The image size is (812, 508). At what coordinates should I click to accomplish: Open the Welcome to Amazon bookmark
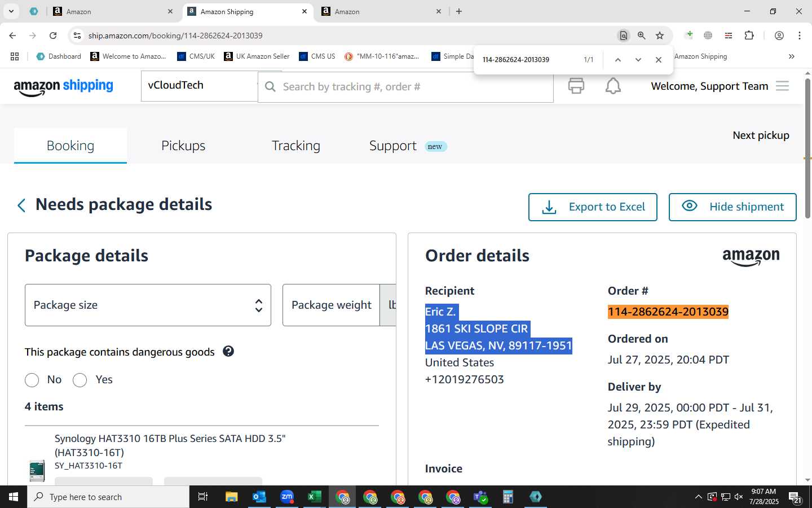click(129, 56)
